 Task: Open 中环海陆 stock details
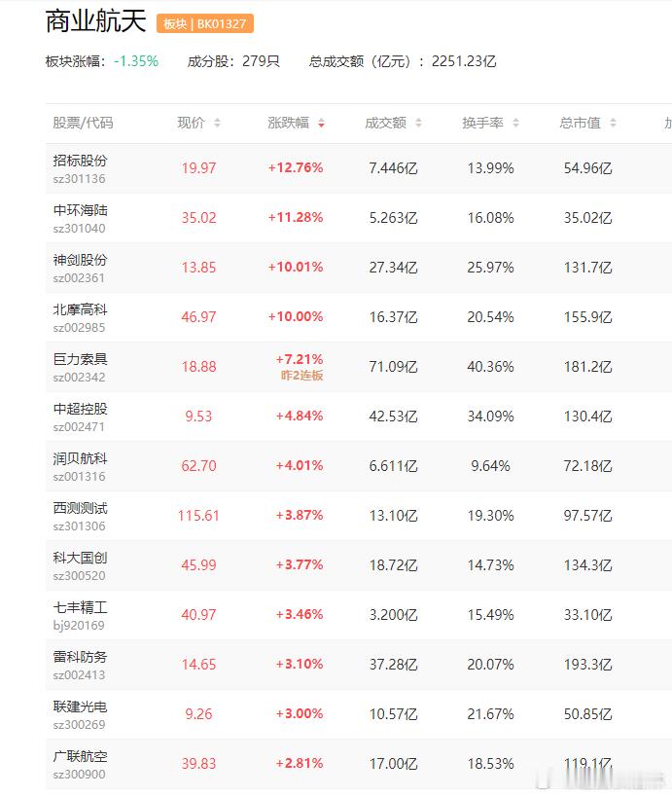[x=80, y=210]
